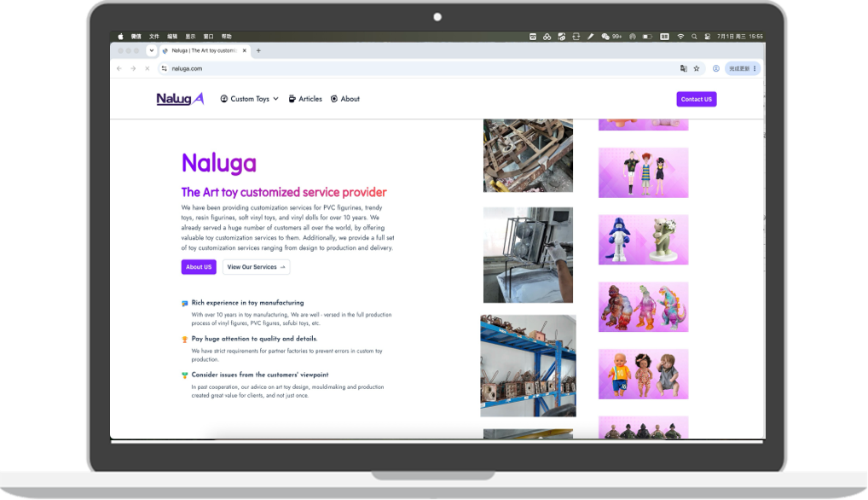Click the battery icon in menu bar
This screenshot has width=868, height=500.
(x=647, y=37)
